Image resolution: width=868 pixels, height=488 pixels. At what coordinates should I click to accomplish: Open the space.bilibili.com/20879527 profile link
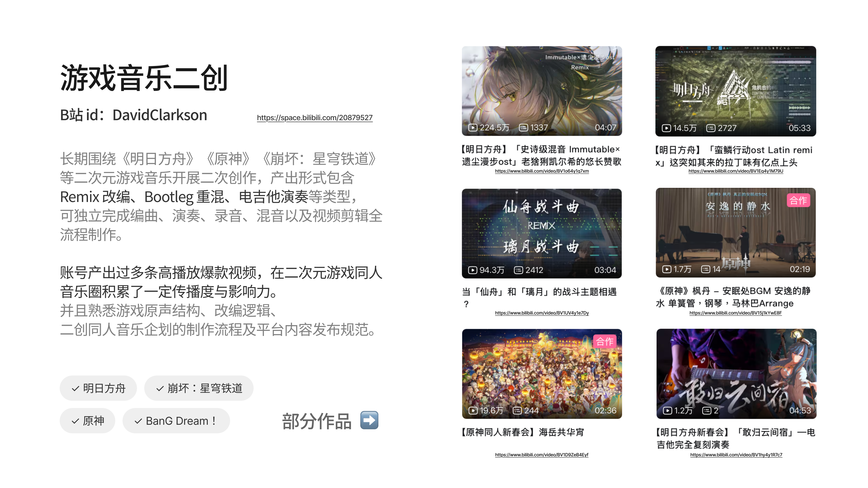pyautogui.click(x=315, y=117)
